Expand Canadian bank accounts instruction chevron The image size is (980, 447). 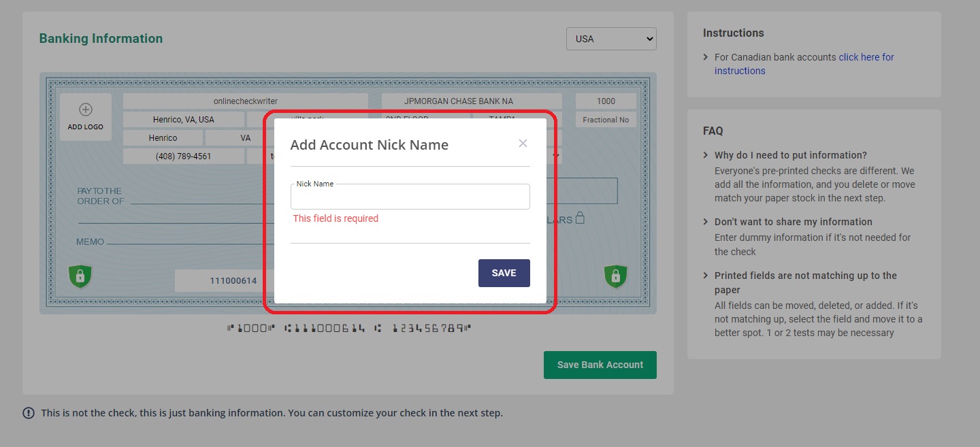pos(706,57)
